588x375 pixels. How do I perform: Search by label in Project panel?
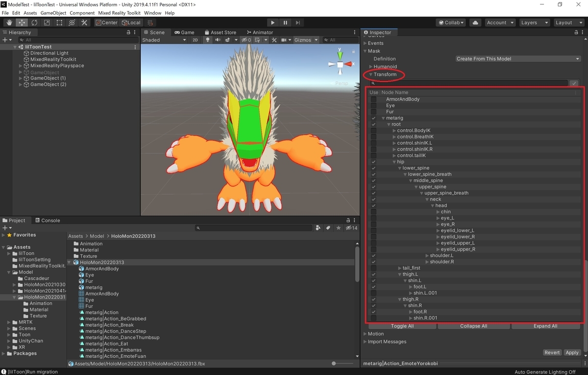328,228
